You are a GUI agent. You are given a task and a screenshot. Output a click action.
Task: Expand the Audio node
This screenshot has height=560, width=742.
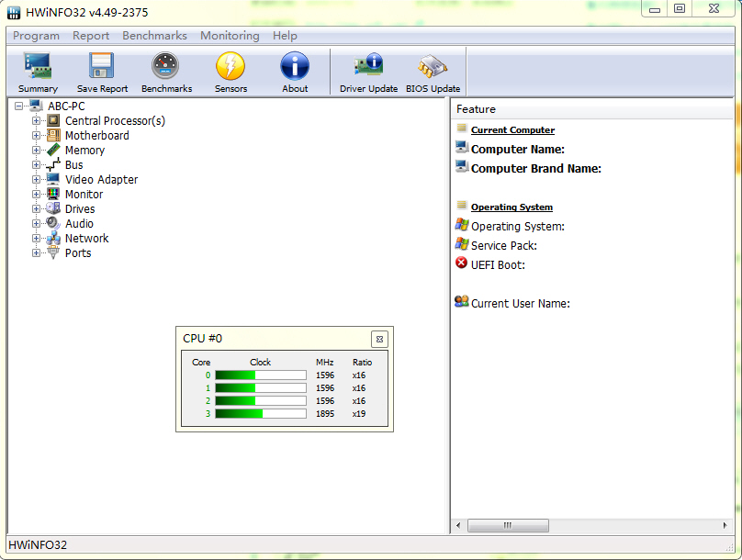[x=36, y=224]
